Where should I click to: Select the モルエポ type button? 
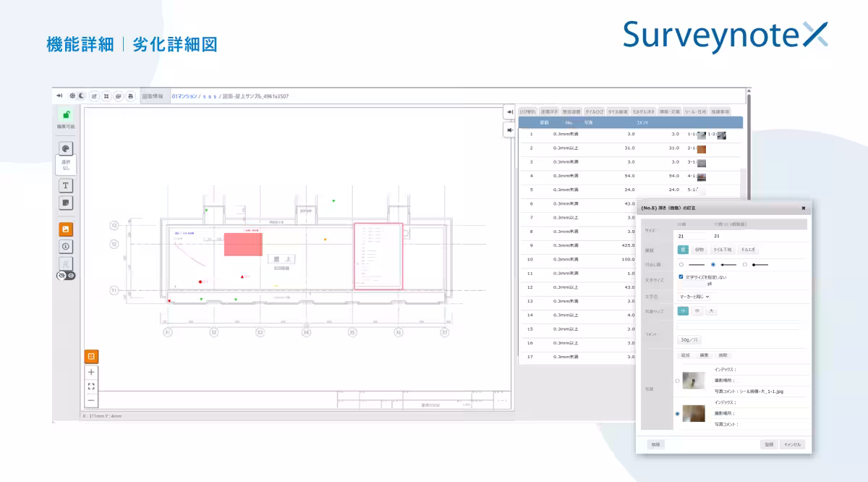tap(748, 250)
